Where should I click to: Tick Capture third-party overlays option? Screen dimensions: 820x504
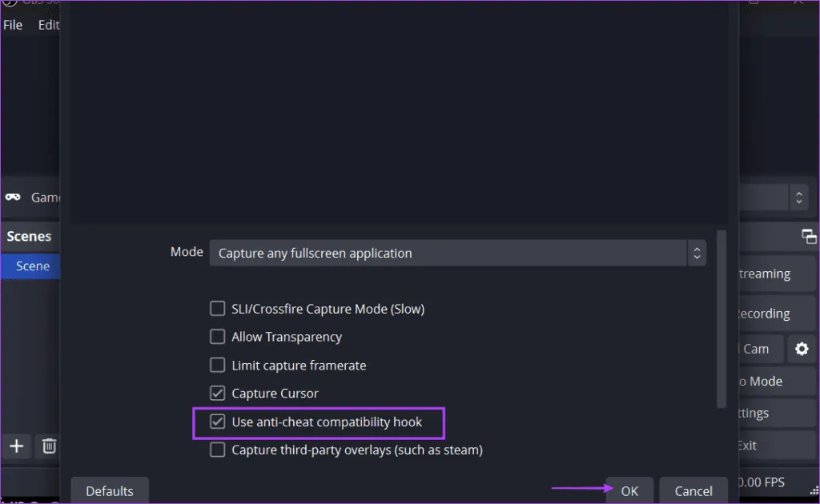[x=217, y=450]
